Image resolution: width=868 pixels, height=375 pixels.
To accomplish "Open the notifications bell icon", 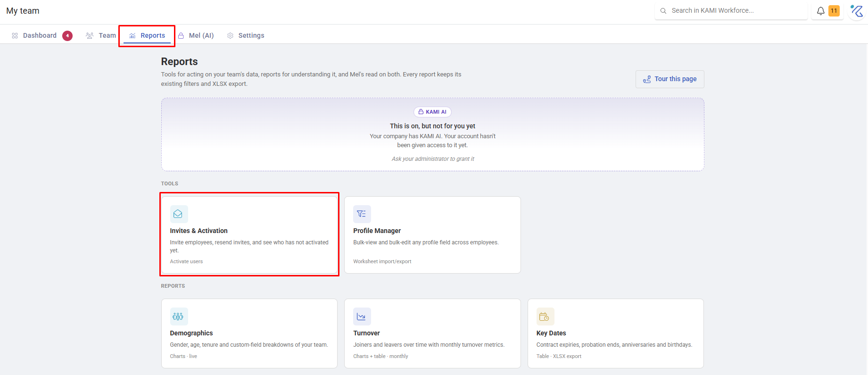I will click(821, 11).
